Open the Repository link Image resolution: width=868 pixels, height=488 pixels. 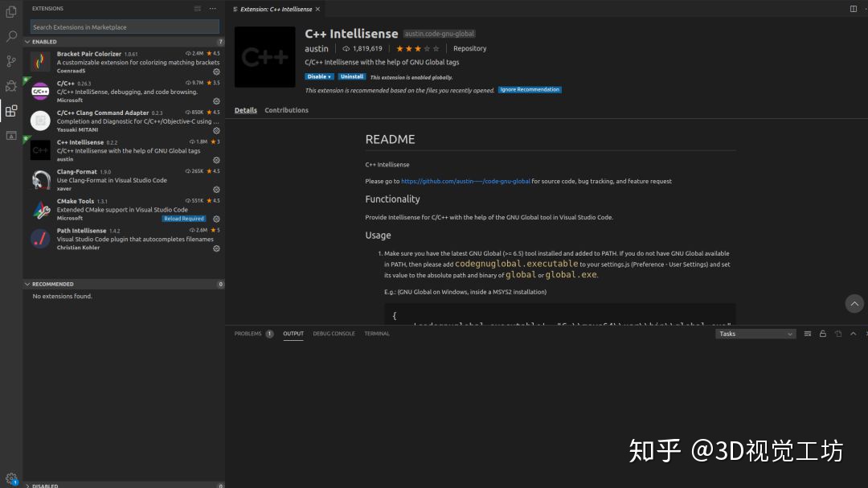(469, 49)
